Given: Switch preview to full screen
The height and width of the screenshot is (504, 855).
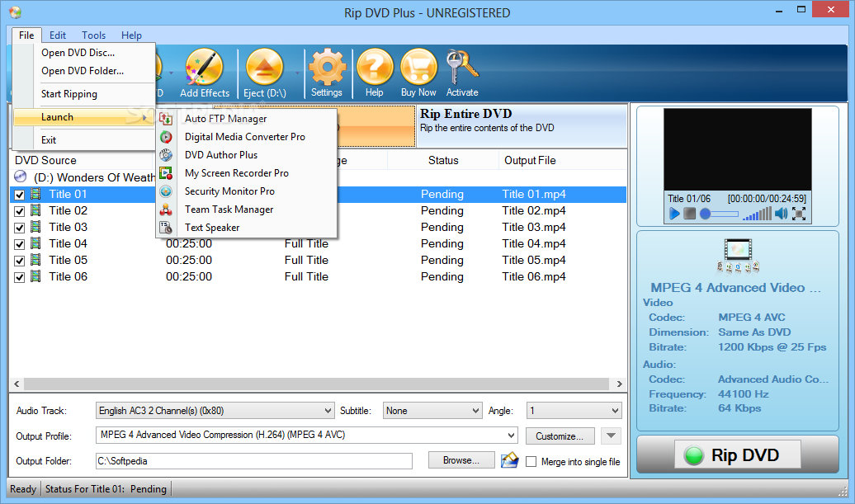Looking at the screenshot, I should (x=799, y=214).
